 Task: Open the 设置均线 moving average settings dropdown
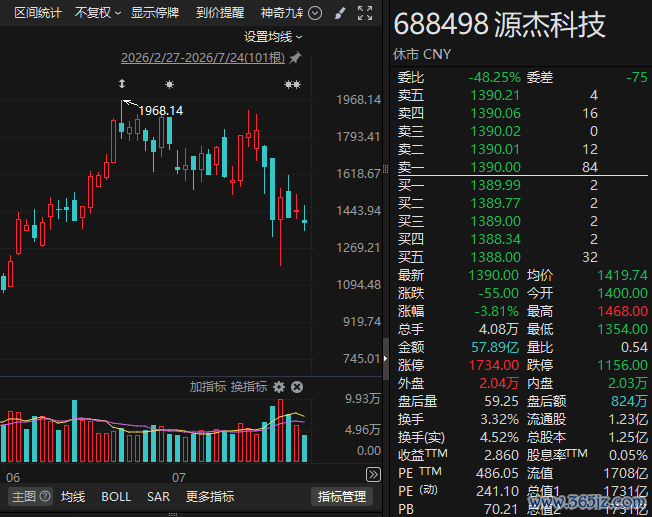[273, 37]
